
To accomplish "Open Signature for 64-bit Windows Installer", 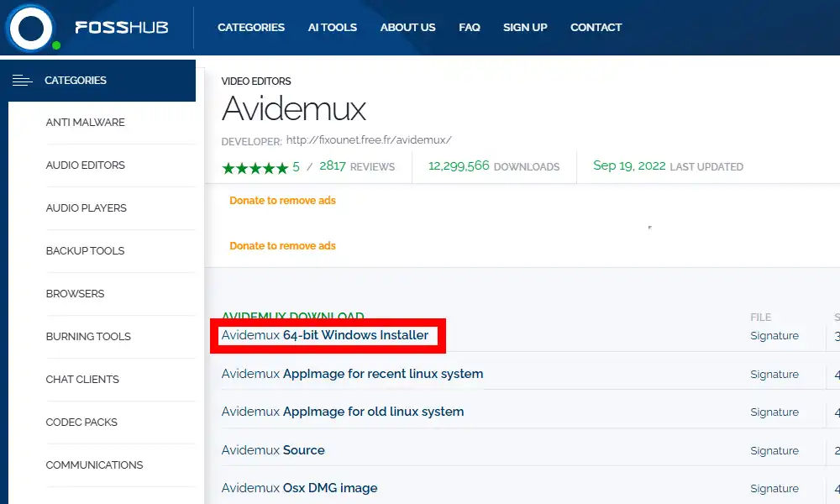I will coord(774,336).
